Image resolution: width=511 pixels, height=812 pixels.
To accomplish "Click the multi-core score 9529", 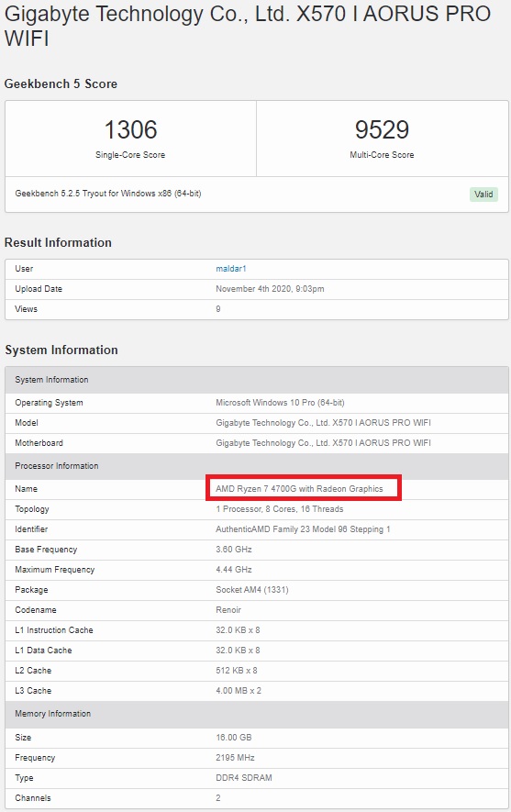I will pyautogui.click(x=382, y=129).
